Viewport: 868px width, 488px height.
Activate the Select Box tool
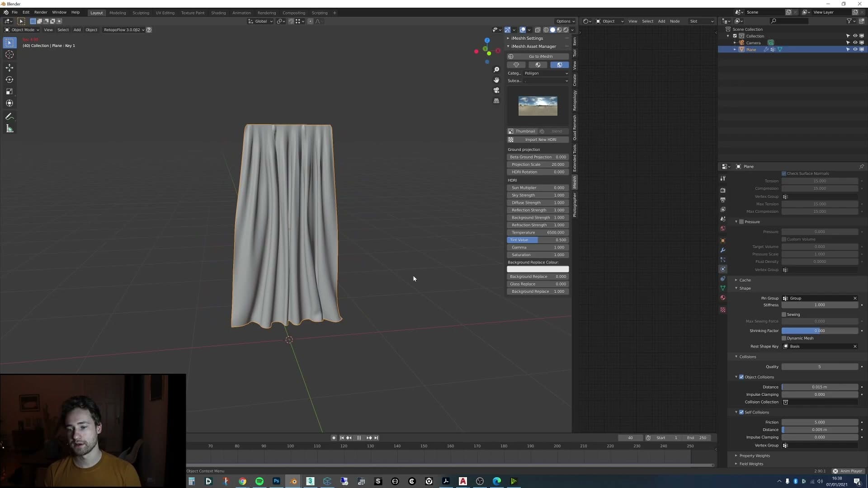[9, 42]
